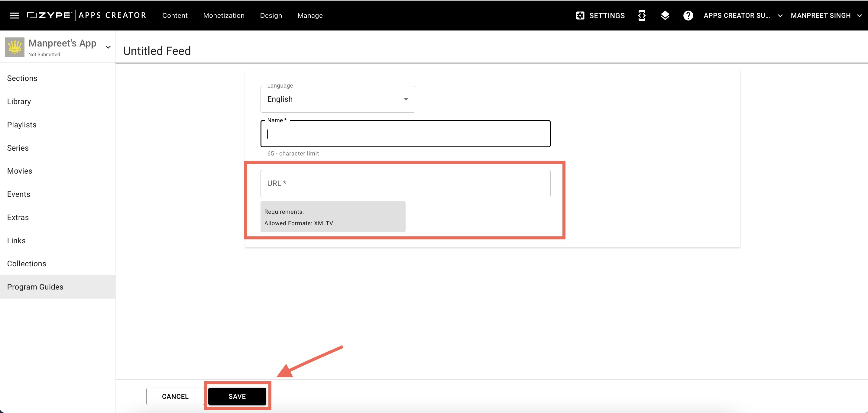Open Extras in the sidebar
The width and height of the screenshot is (868, 413).
[x=58, y=217]
